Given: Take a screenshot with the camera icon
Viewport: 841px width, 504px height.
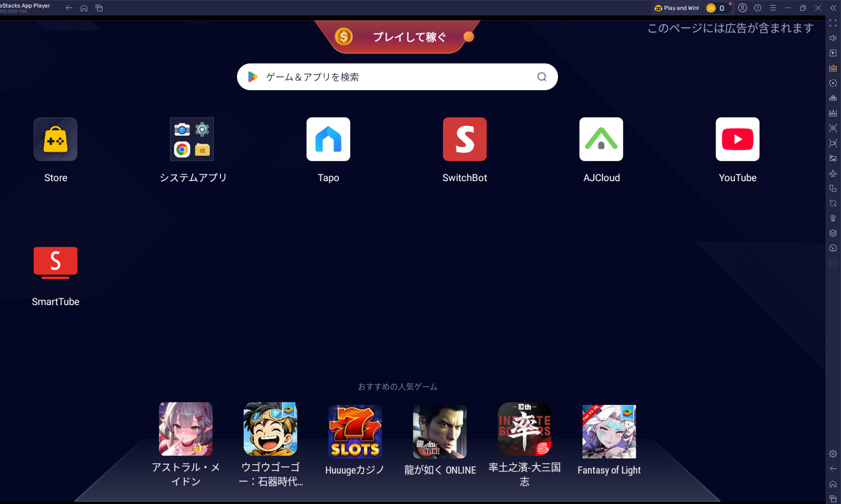Looking at the screenshot, I should pyautogui.click(x=833, y=128).
